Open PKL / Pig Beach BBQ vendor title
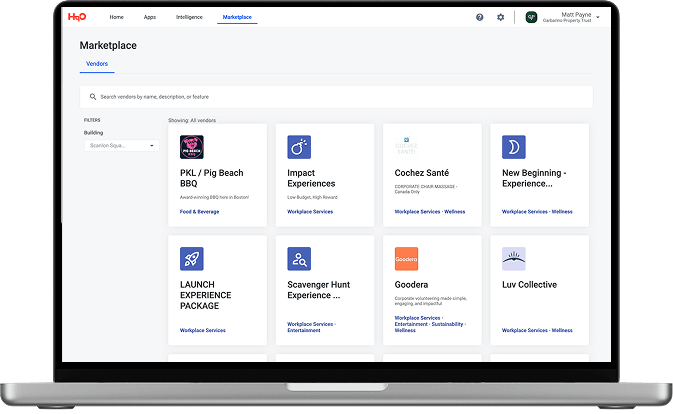 [x=212, y=178]
